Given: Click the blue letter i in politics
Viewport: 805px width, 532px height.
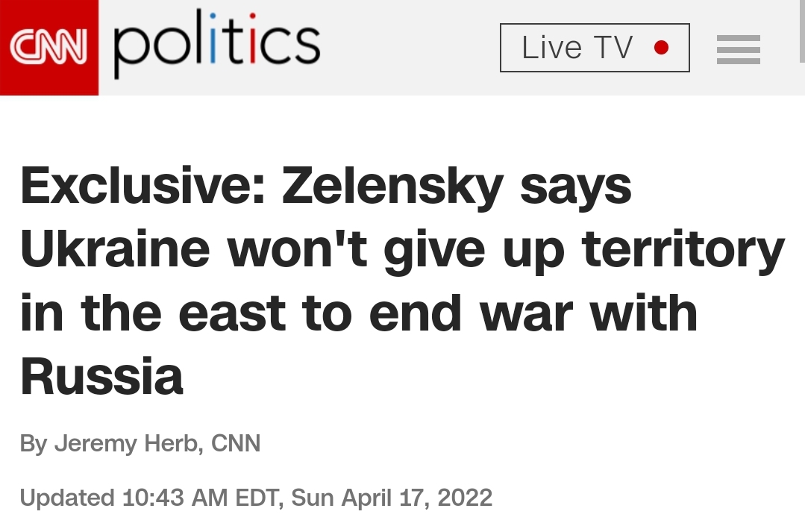Looking at the screenshot, I should pos(213,39).
